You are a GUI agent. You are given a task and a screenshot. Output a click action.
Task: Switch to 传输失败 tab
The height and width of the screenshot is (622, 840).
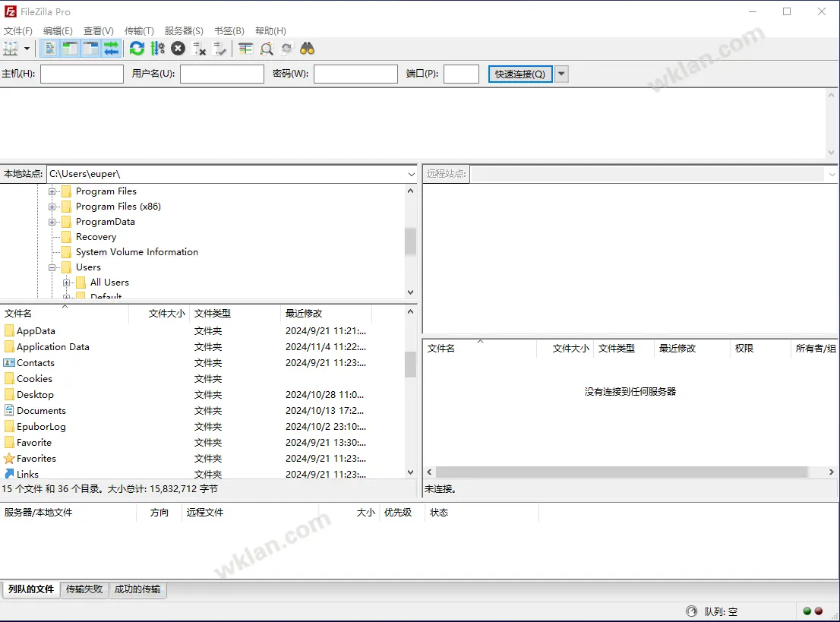84,589
